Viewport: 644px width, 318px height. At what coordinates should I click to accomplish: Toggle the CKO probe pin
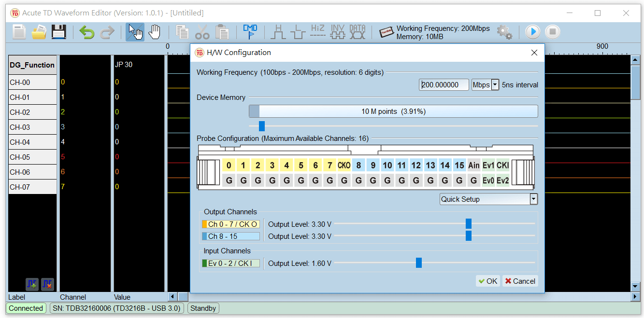(344, 165)
